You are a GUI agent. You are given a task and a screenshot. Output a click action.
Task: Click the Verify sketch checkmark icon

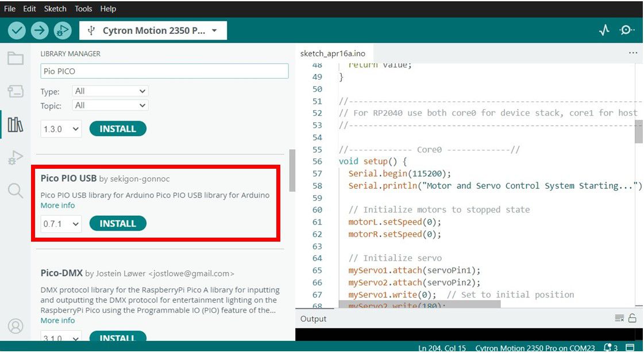click(17, 30)
